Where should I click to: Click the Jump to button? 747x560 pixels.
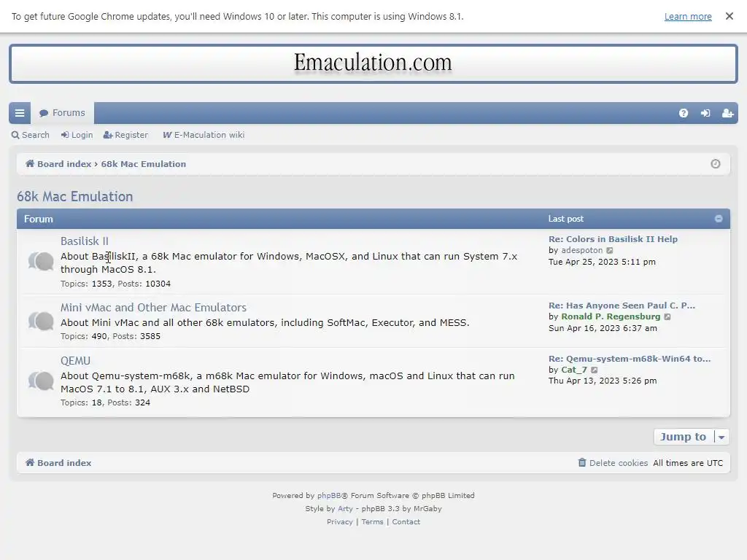(683, 437)
